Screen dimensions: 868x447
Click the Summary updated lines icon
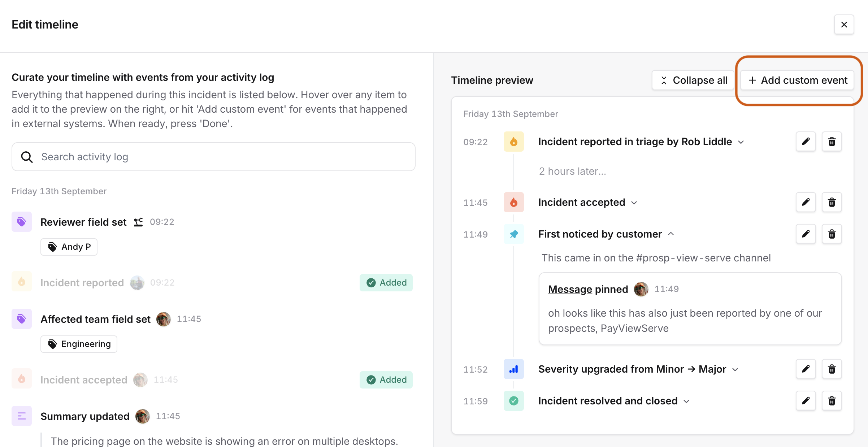22,416
